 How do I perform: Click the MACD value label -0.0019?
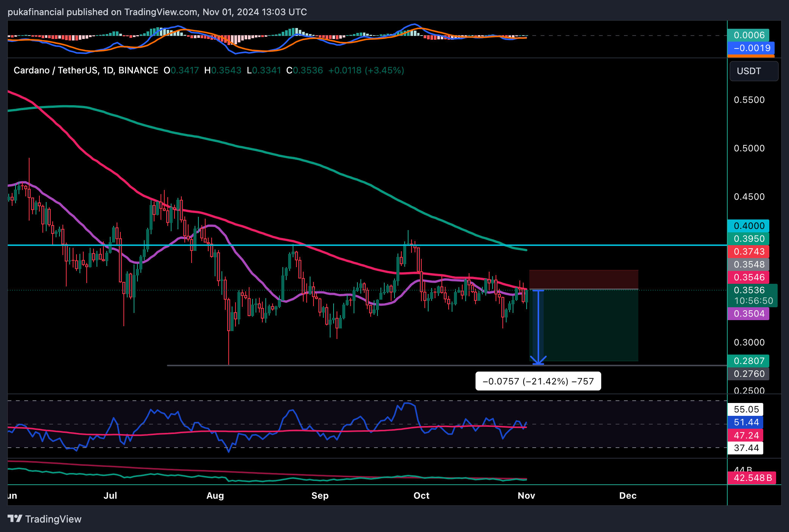point(751,48)
